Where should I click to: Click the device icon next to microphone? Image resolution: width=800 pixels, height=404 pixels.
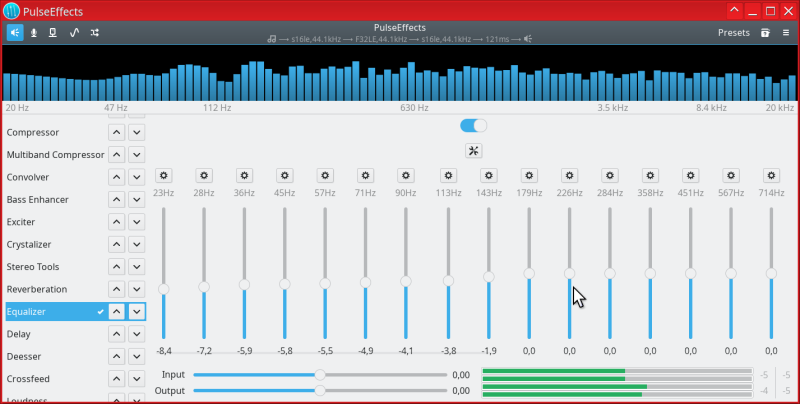pyautogui.click(x=53, y=33)
